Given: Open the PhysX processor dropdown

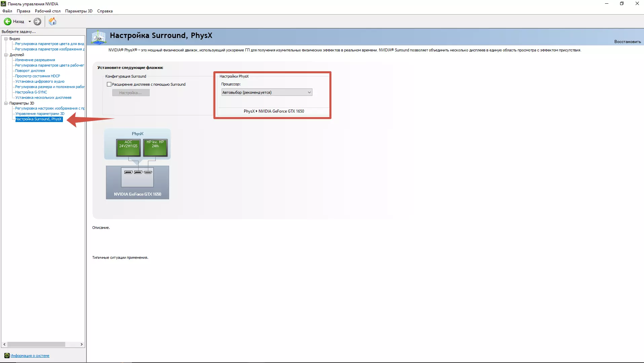Looking at the screenshot, I should pyautogui.click(x=267, y=92).
